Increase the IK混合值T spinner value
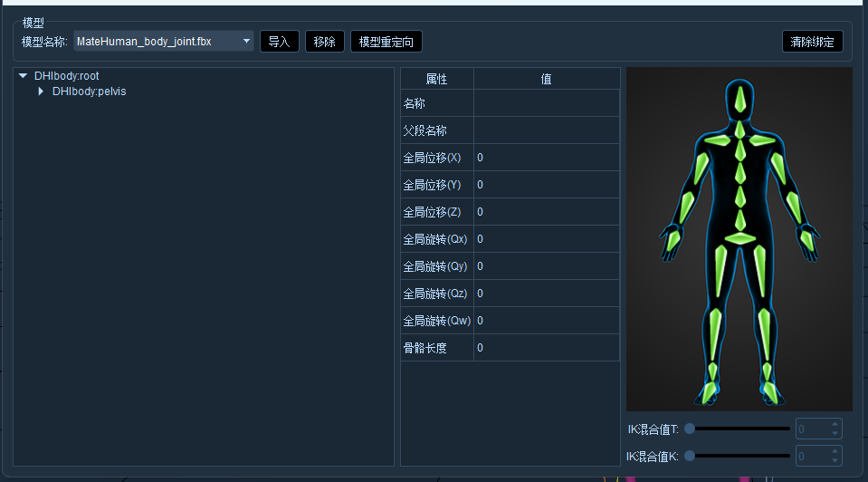Viewport: 868px width, 482px height. [x=835, y=424]
